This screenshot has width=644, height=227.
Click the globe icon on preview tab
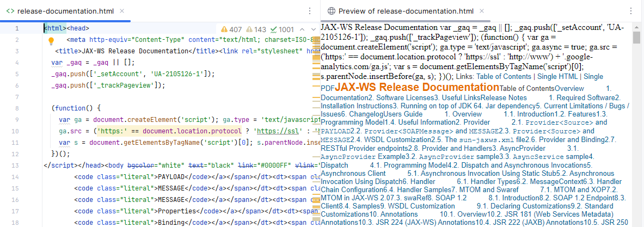click(x=331, y=11)
